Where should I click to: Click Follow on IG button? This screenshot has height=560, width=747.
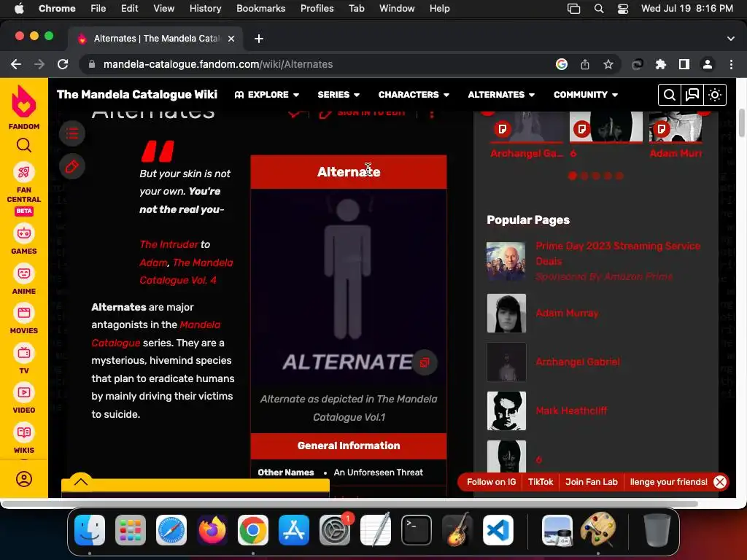point(491,482)
